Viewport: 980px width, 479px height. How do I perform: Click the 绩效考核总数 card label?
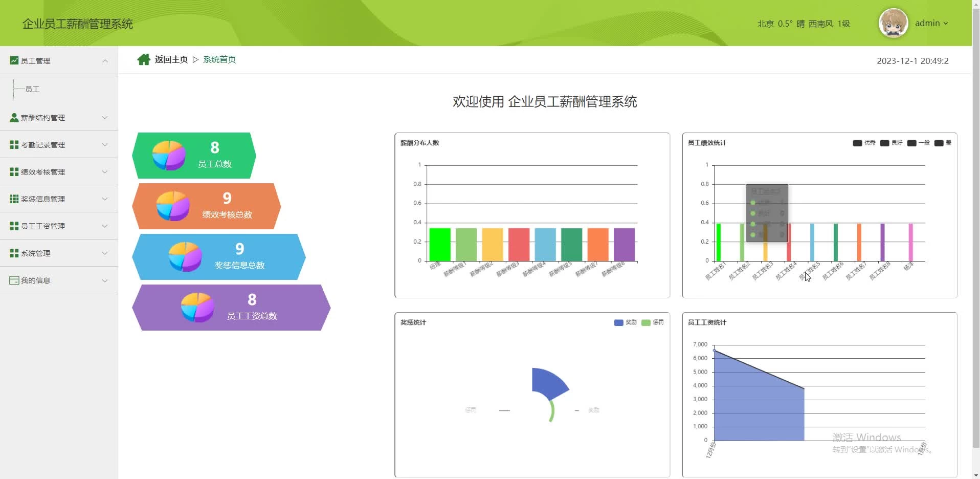tap(227, 215)
